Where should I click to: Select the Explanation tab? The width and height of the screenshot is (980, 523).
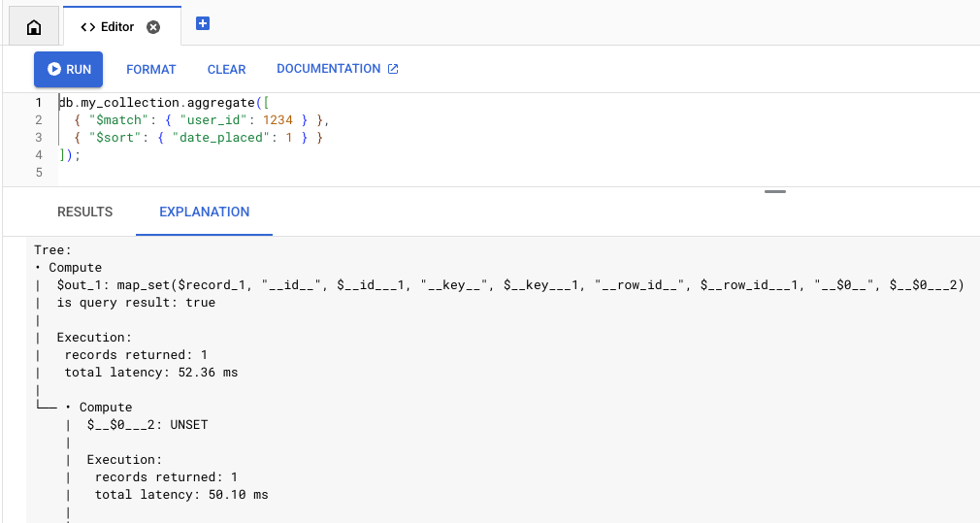[x=204, y=212]
